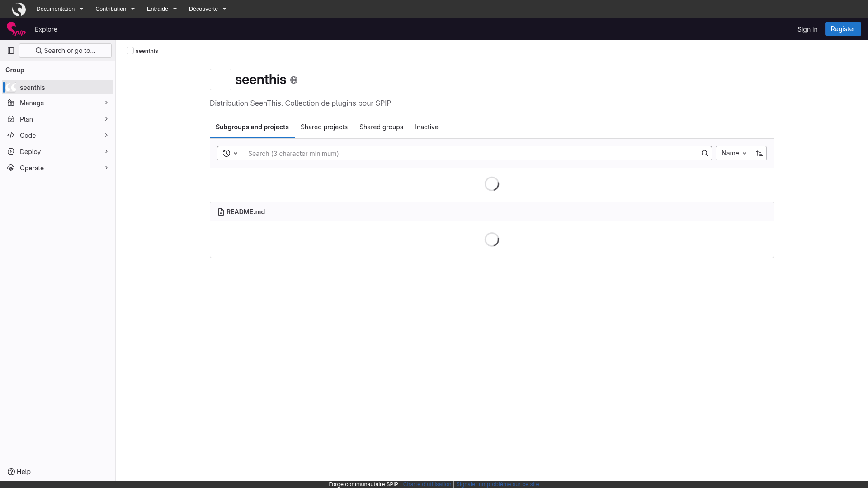Open the recent searches history dropdown
This screenshot has width=868, height=488.
point(230,153)
